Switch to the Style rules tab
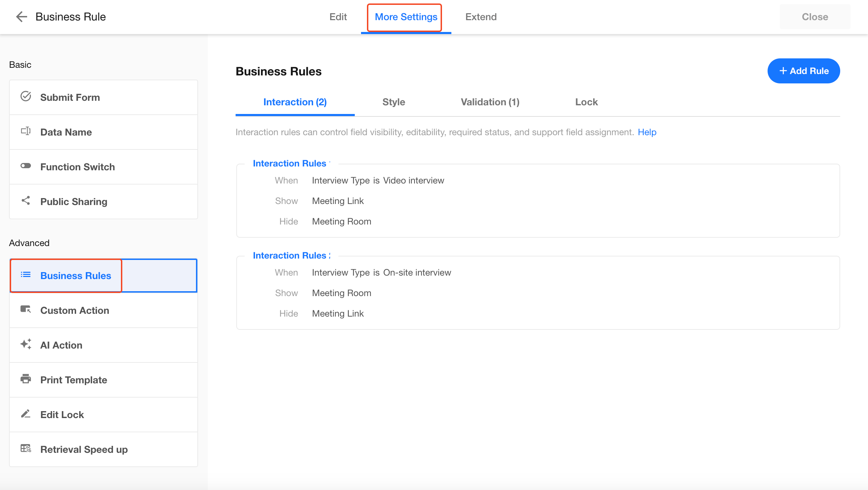The image size is (868, 490). [x=393, y=102]
